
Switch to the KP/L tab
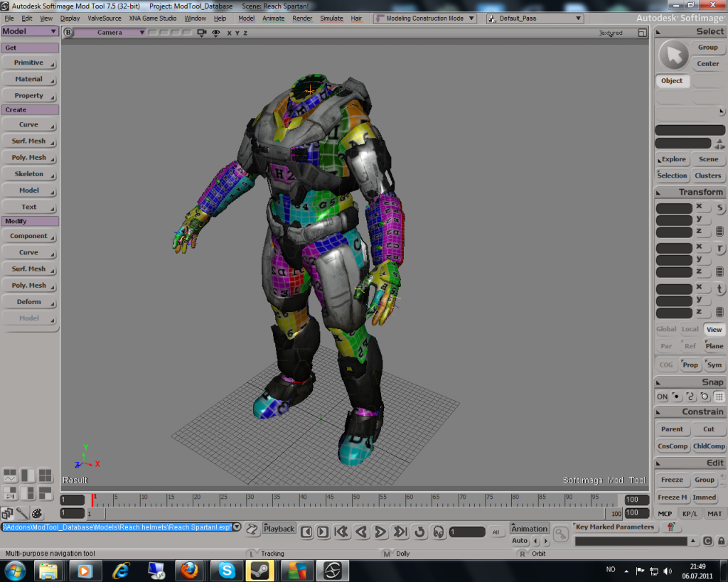690,513
